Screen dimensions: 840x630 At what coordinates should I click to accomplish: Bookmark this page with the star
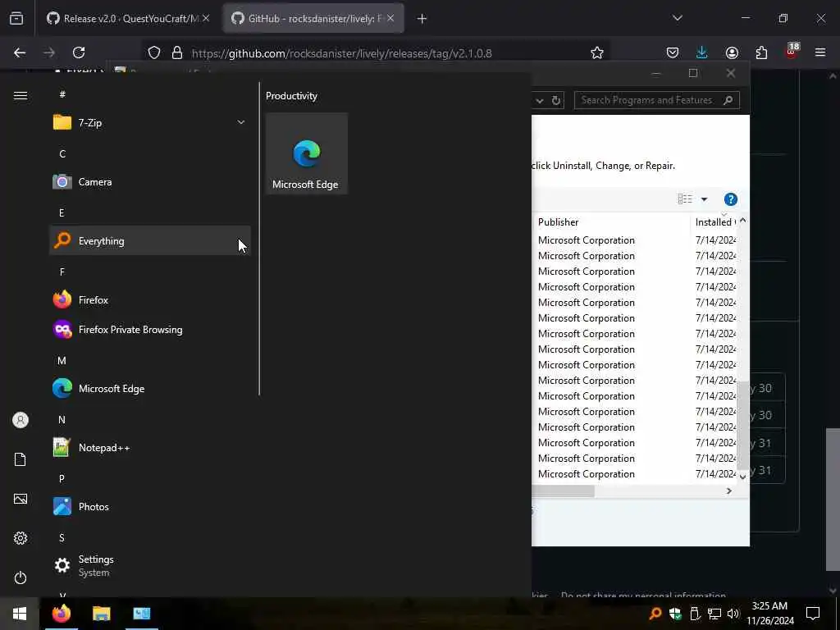coord(597,52)
